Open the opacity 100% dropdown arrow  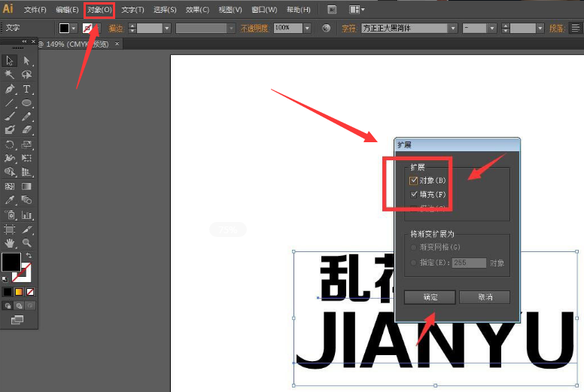tap(307, 28)
